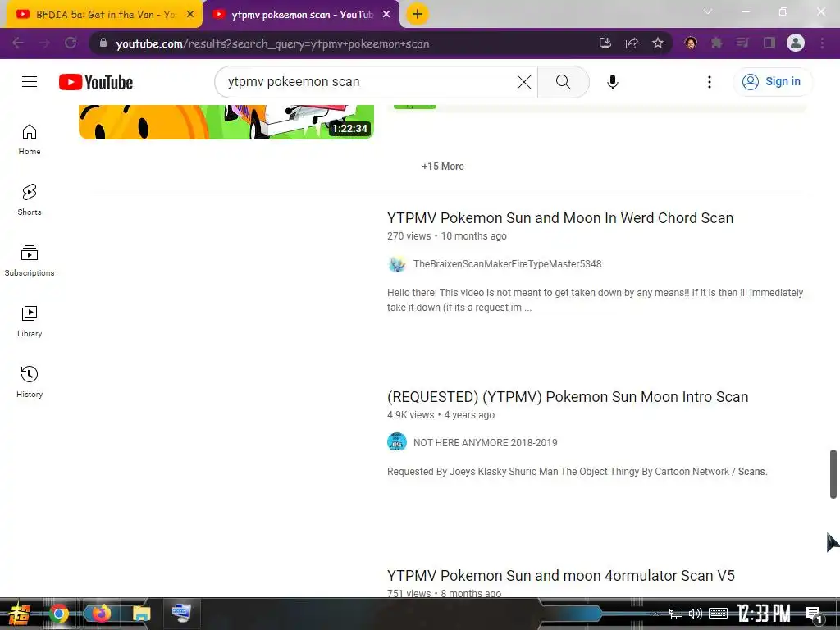The height and width of the screenshot is (630, 840).
Task: Open network icon in system tray
Action: [x=676, y=614]
